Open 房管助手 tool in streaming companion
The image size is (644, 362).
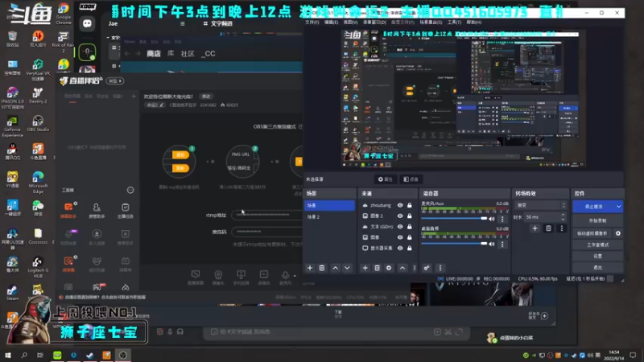pyautogui.click(x=97, y=210)
